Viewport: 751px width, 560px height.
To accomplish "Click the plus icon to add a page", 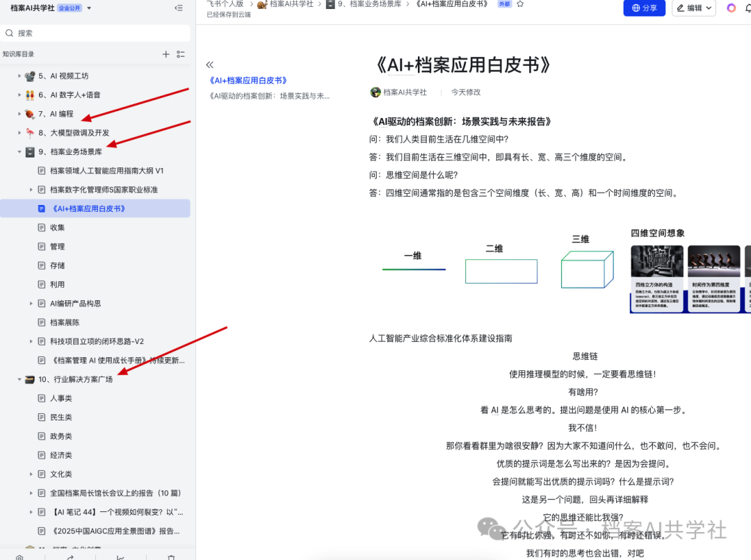I will pyautogui.click(x=165, y=54).
